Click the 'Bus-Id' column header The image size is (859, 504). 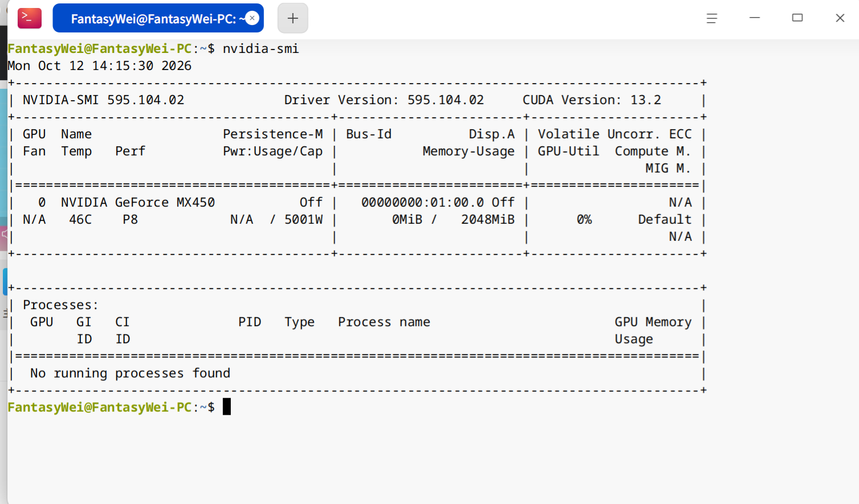[369, 134]
